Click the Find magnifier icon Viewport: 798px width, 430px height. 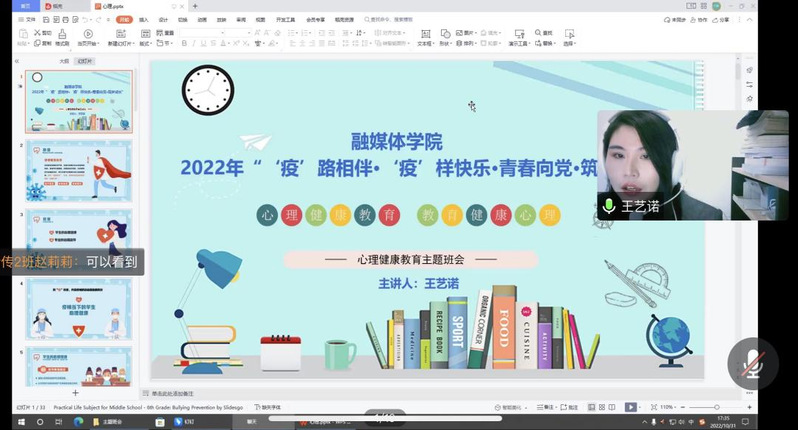coord(538,33)
